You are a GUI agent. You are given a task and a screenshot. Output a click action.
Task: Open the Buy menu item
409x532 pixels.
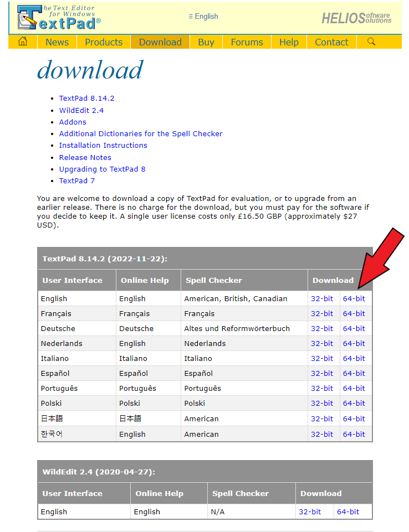pyautogui.click(x=206, y=42)
